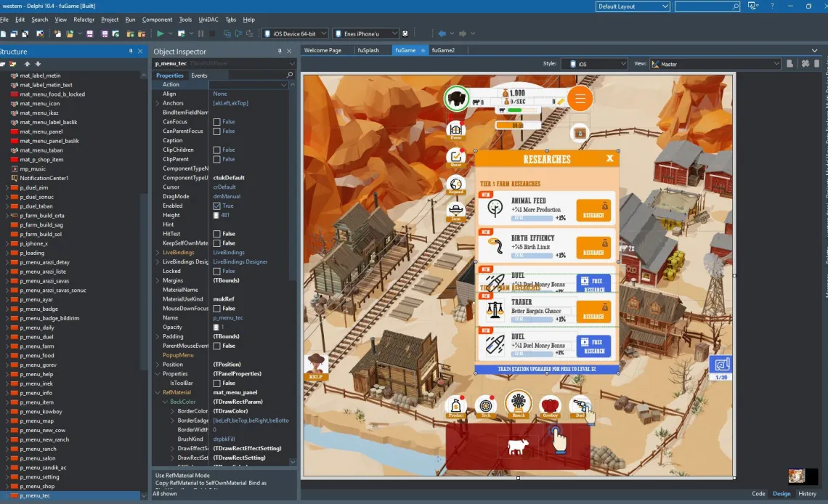The width and height of the screenshot is (828, 504).
Task: Expand the p_menu_shop tree node
Action: click(7, 487)
